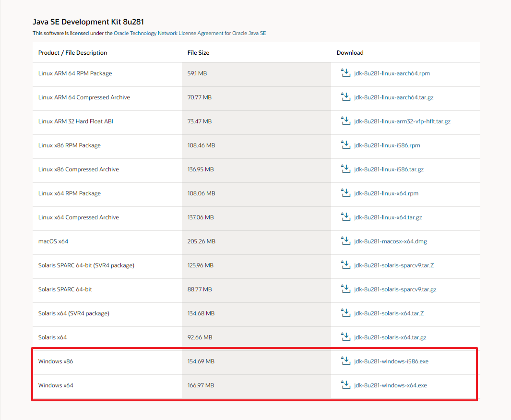511x420 pixels.
Task: Click File Size column header
Action: click(x=198, y=53)
